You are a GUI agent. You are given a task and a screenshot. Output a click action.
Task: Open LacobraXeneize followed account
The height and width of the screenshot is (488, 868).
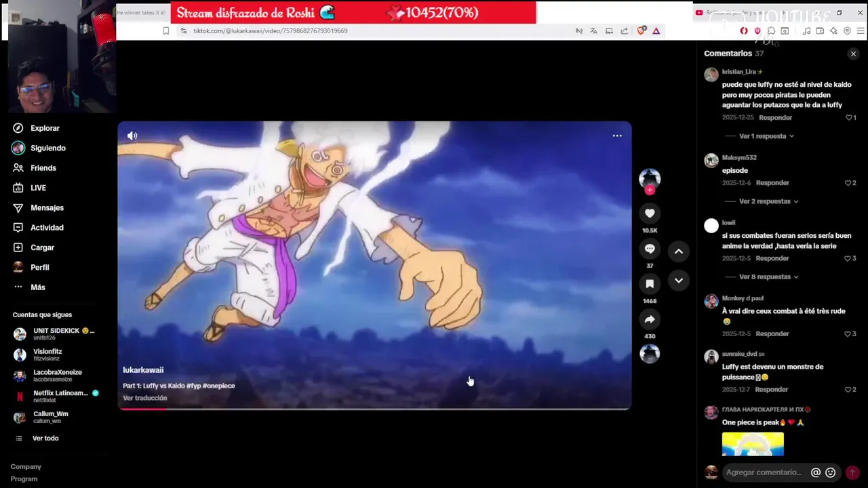[48, 375]
